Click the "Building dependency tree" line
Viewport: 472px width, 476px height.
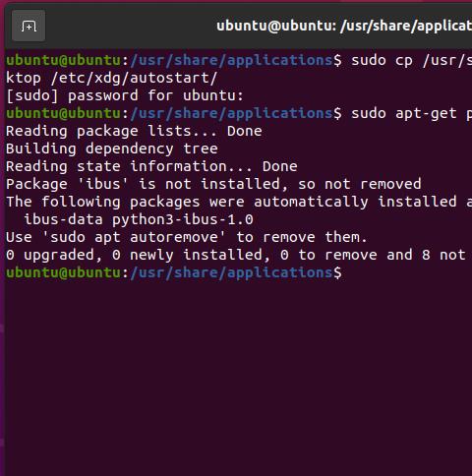[112, 149]
